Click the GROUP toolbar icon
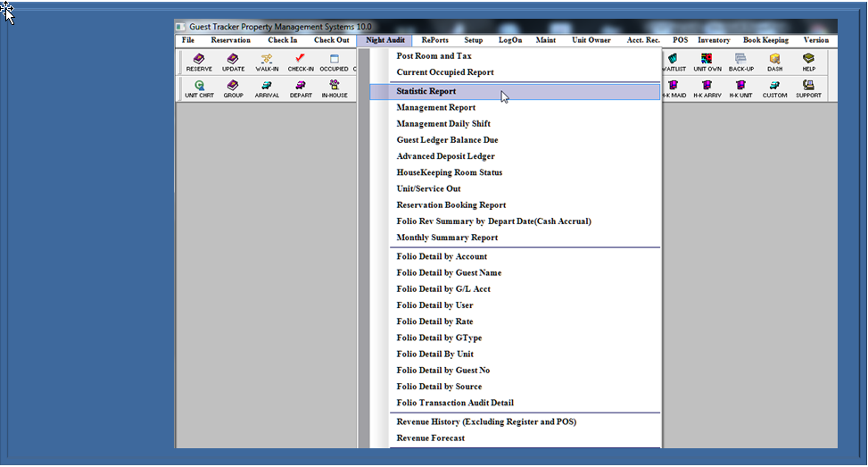The height and width of the screenshot is (467, 868). pos(233,88)
